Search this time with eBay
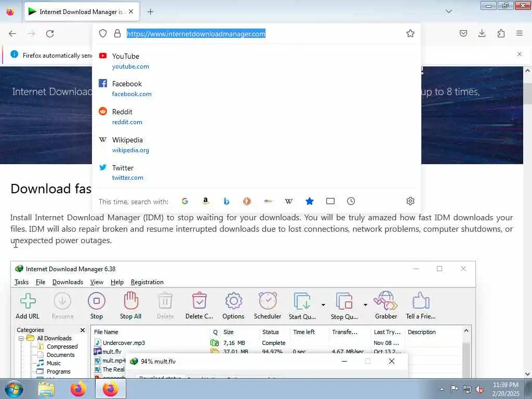Image resolution: width=532 pixels, height=399 pixels. click(x=268, y=201)
